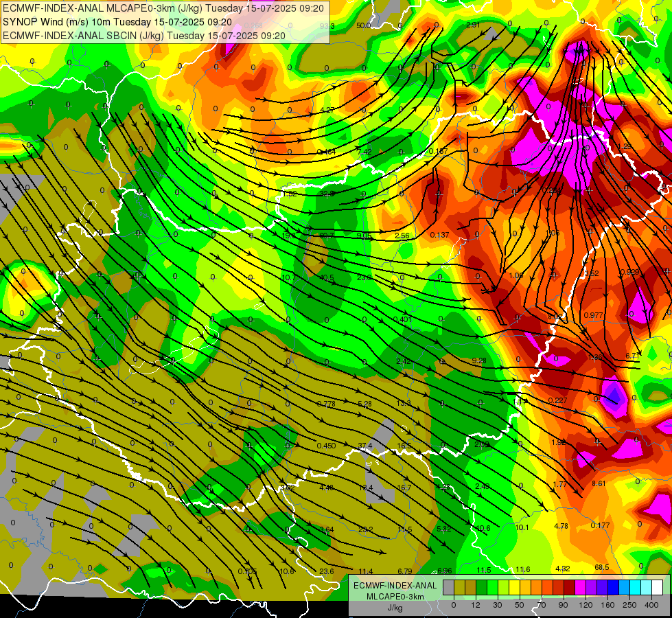The width and height of the screenshot is (672, 618).
Task: Click the legend scale value 70
Action: pos(542,605)
